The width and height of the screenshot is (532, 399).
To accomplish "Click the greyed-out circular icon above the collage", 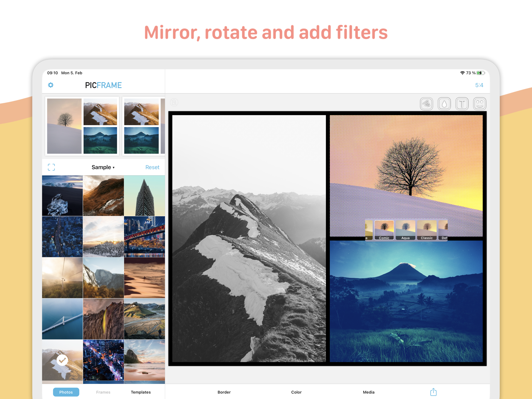I will (174, 102).
